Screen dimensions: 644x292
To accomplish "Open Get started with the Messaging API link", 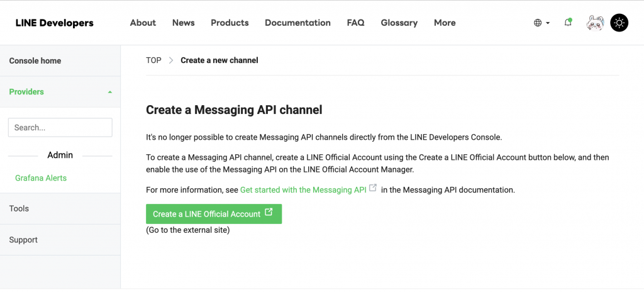I will pos(303,190).
